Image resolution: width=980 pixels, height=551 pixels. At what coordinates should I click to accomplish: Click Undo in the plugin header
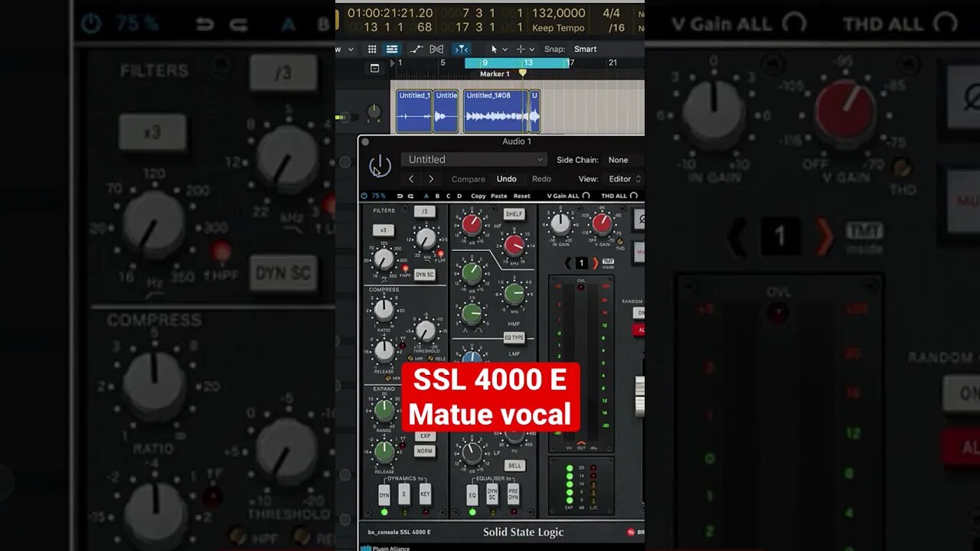(x=507, y=179)
